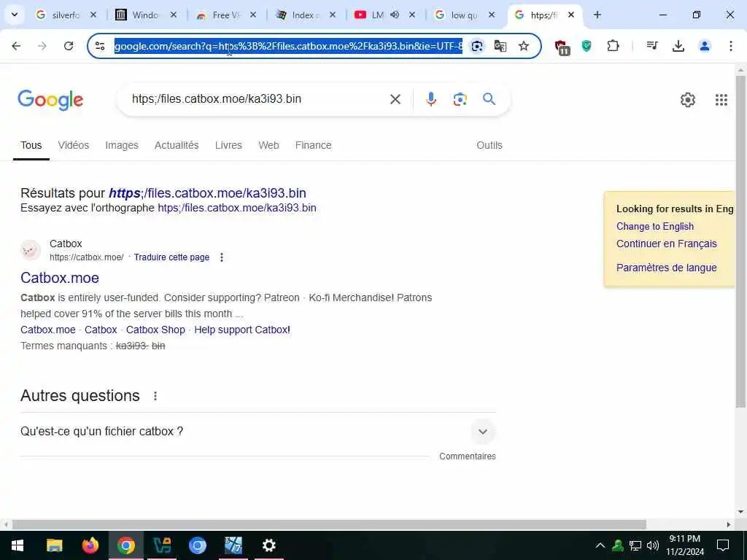The image size is (747, 560).
Task: Clear the search query with X
Action: point(395,99)
